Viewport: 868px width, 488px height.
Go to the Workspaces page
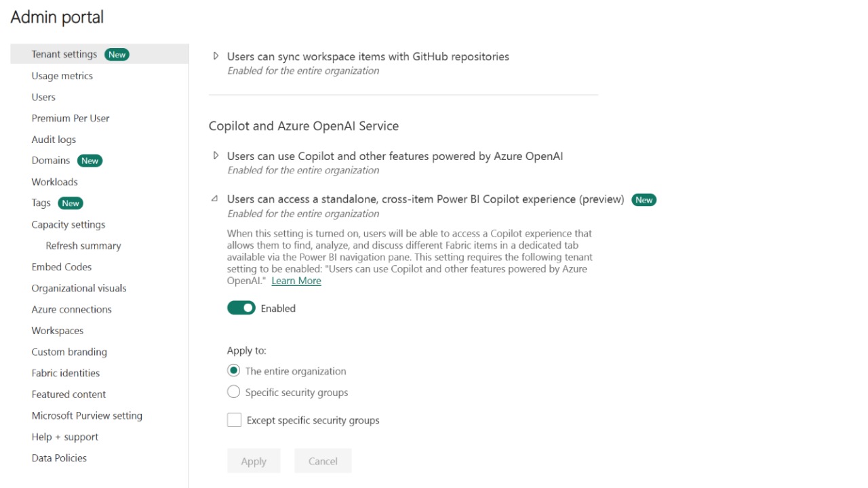(x=57, y=330)
